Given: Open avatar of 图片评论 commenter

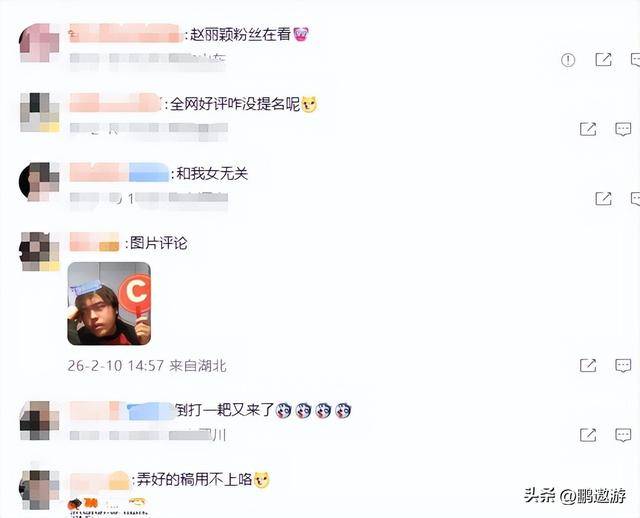Looking at the screenshot, I should point(40,251).
